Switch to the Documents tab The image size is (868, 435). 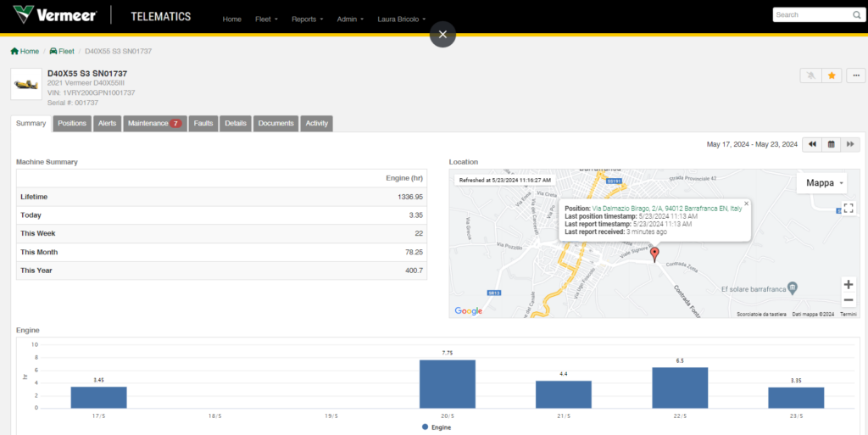click(x=276, y=124)
